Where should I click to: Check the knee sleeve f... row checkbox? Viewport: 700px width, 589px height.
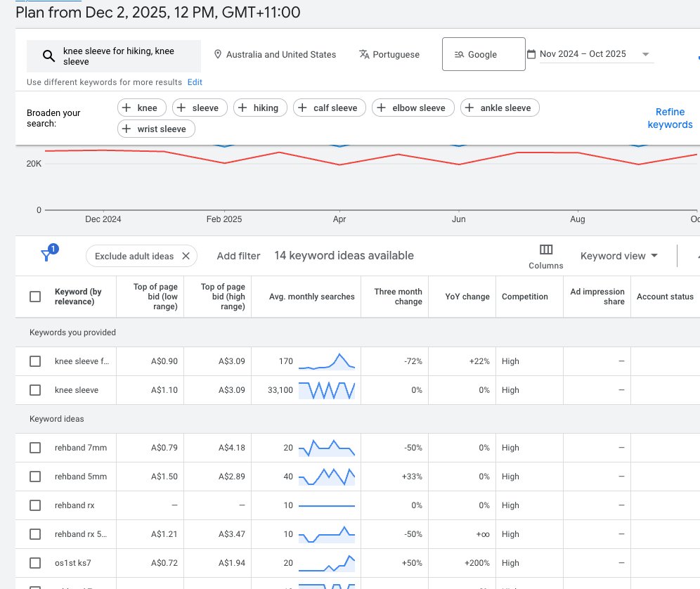pos(35,361)
